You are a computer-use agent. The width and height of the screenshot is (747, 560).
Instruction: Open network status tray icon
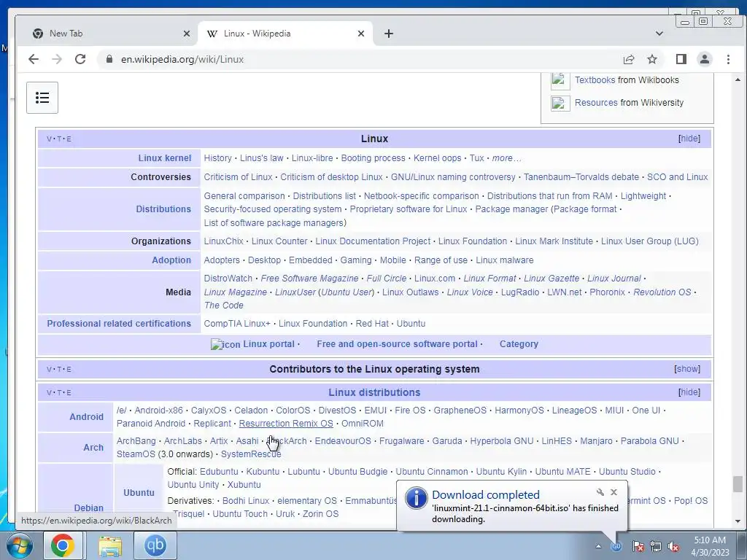(x=656, y=546)
